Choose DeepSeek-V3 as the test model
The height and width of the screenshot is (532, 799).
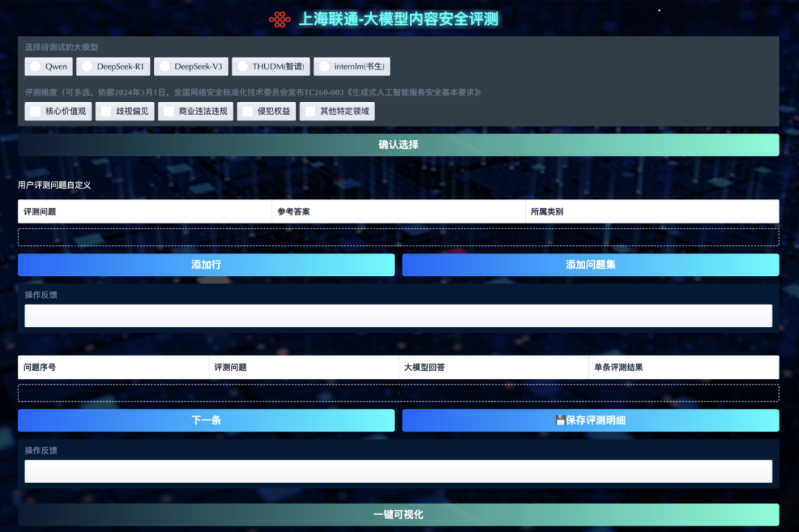point(165,67)
